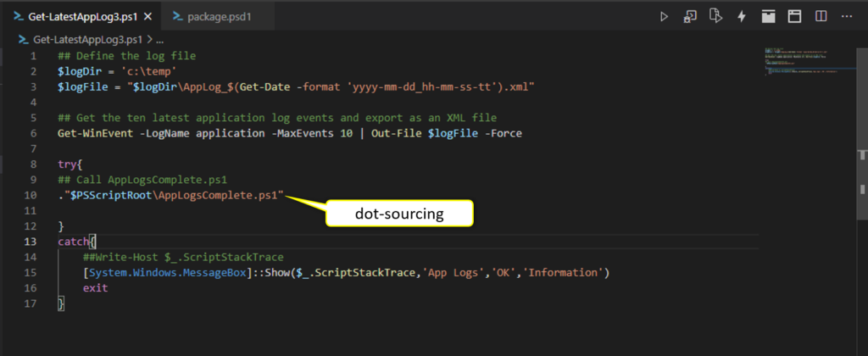
Task: Click the debug script terminal icon
Action: pyautogui.click(x=691, y=16)
